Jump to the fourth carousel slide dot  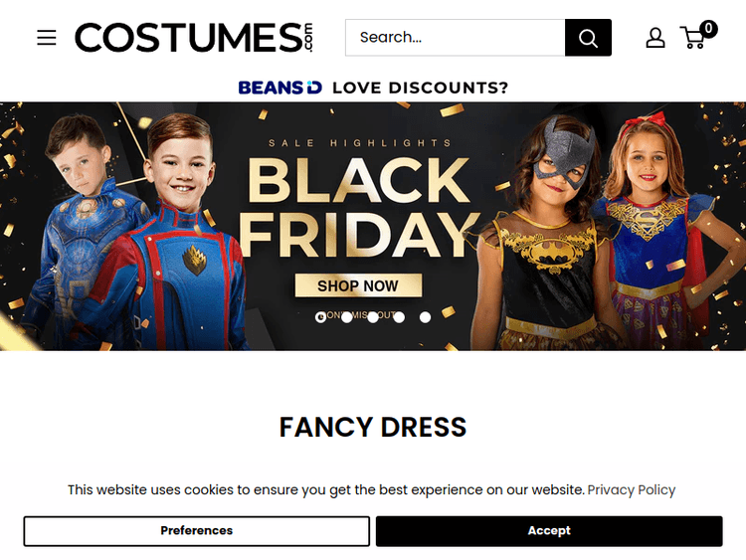coord(399,317)
